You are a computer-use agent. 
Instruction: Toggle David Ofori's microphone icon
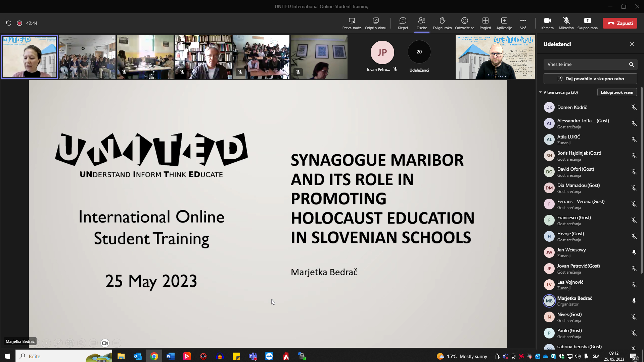634,172
